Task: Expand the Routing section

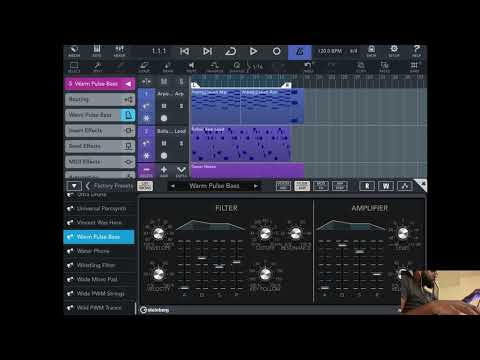Action: (100, 99)
